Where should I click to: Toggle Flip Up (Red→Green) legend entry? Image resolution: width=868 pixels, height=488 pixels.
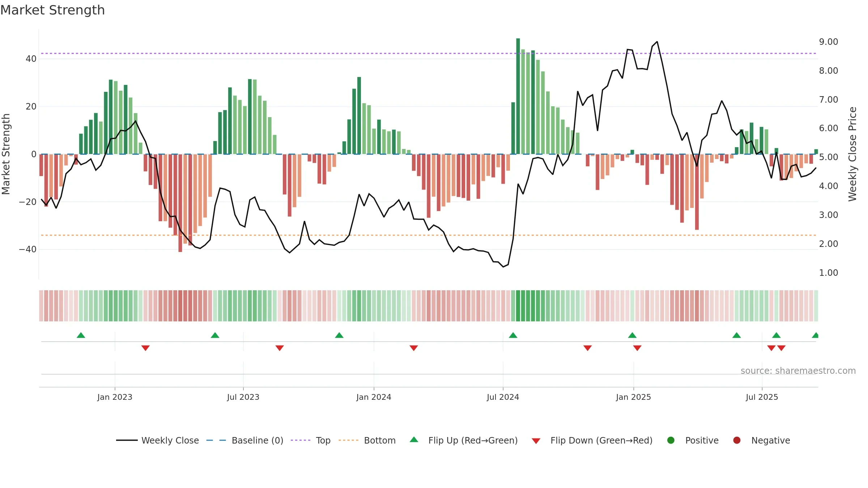click(464, 440)
